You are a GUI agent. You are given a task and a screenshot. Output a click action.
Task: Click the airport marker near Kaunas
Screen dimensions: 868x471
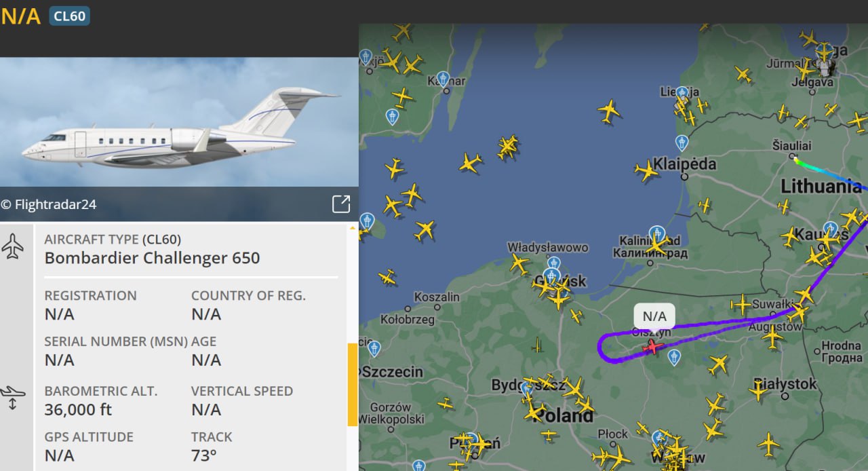click(831, 229)
